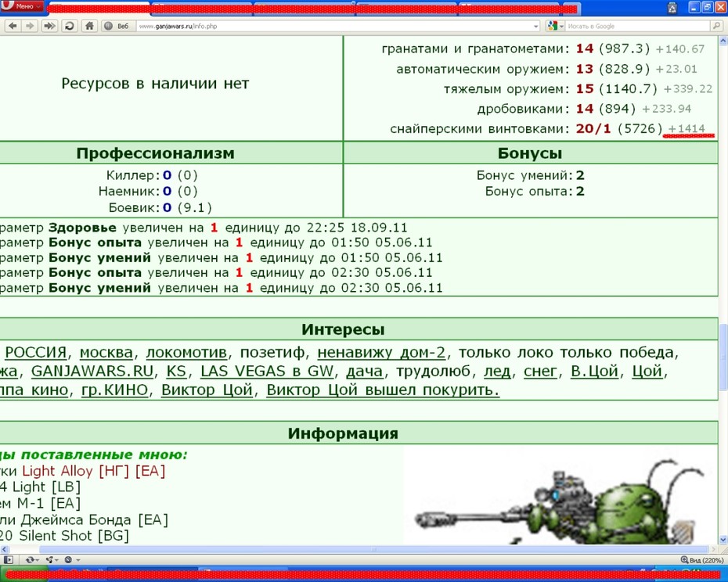Viewport: 728px width, 582px height.
Task: Reload the page with the refresh icon
Action: [70, 26]
